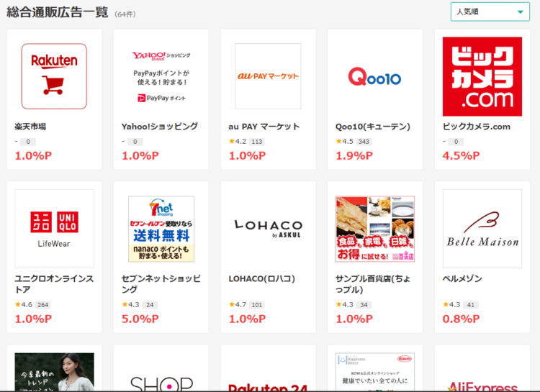Click the au PAY マーケット title
This screenshot has height=392, width=540.
tap(264, 127)
